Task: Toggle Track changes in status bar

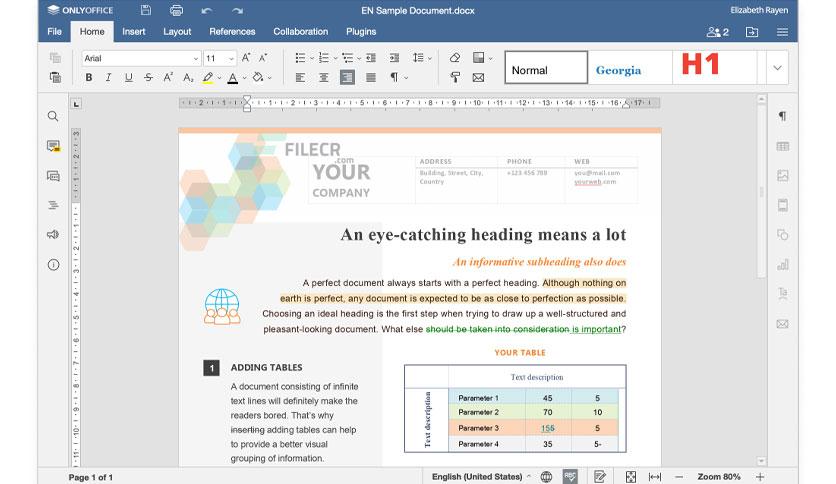Action: 600,477
